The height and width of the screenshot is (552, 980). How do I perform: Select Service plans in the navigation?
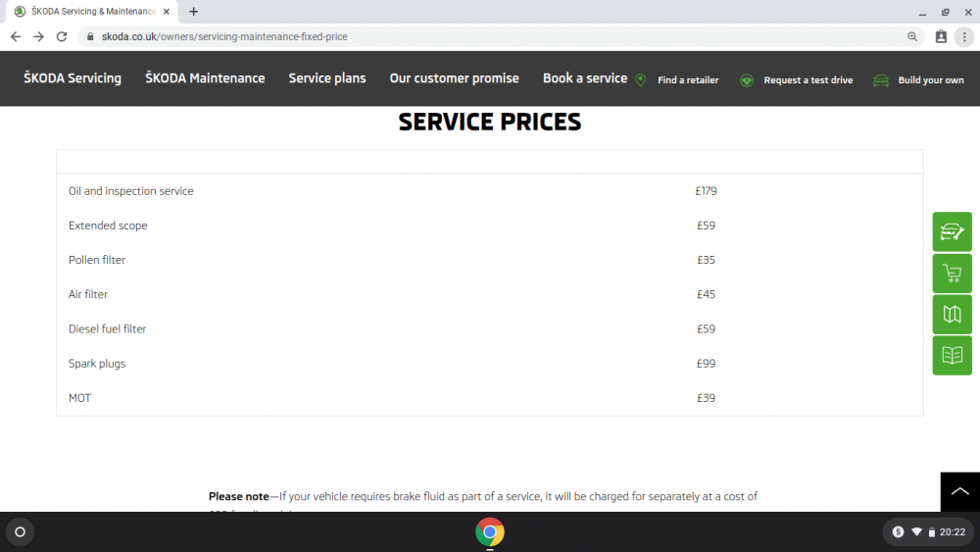pos(327,78)
